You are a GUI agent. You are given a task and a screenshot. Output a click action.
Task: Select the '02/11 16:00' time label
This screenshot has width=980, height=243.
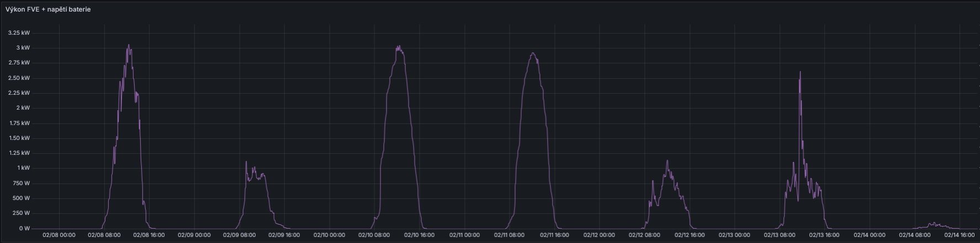[x=555, y=235]
